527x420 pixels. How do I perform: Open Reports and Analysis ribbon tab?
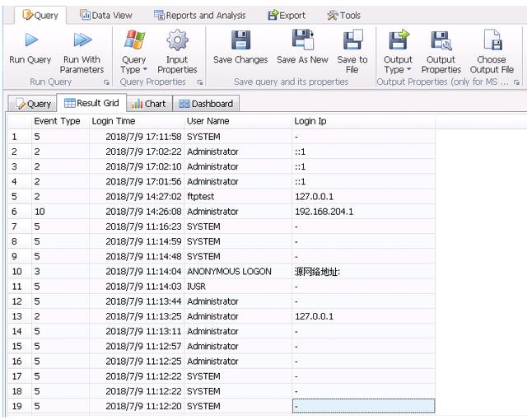coord(199,15)
